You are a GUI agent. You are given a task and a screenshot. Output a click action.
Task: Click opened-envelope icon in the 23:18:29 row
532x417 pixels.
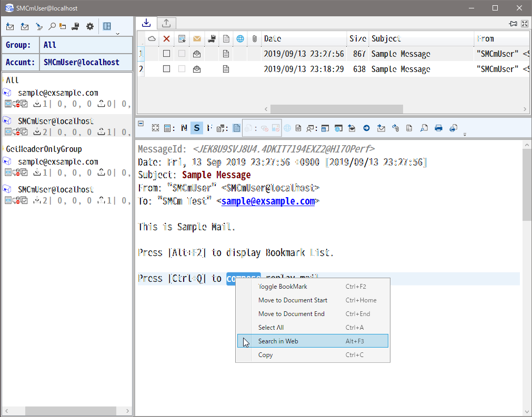pyautogui.click(x=197, y=69)
